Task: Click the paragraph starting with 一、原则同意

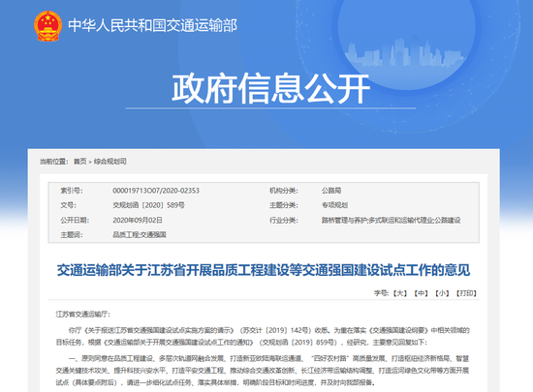Action: pos(263,371)
